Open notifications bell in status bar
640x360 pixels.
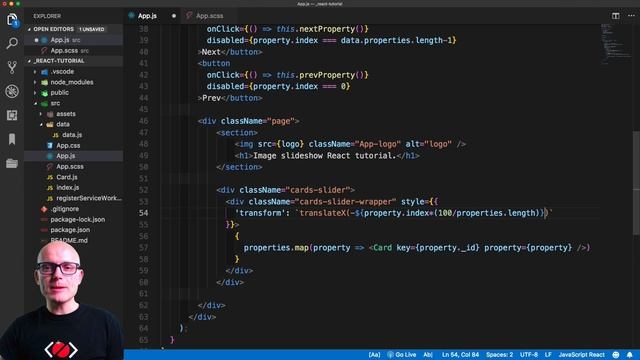[x=630, y=355]
